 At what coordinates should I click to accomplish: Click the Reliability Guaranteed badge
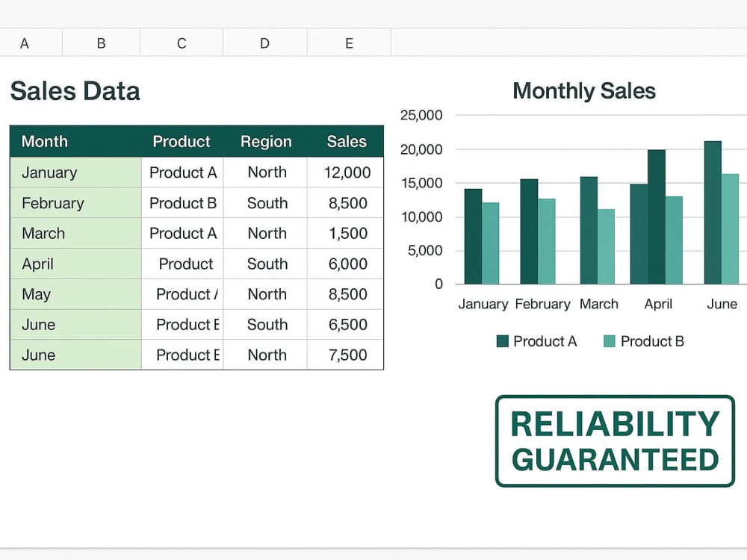point(615,441)
